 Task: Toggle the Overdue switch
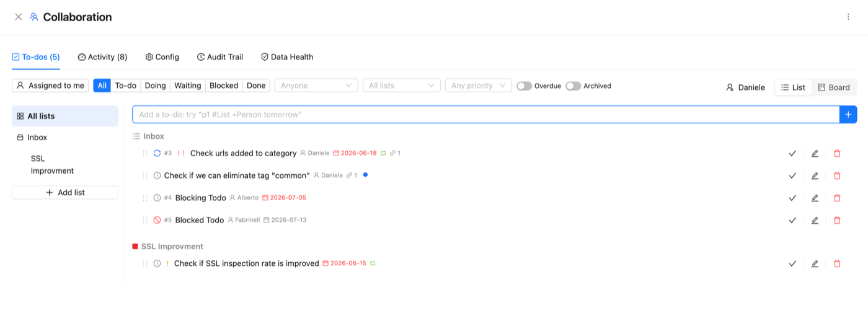524,86
